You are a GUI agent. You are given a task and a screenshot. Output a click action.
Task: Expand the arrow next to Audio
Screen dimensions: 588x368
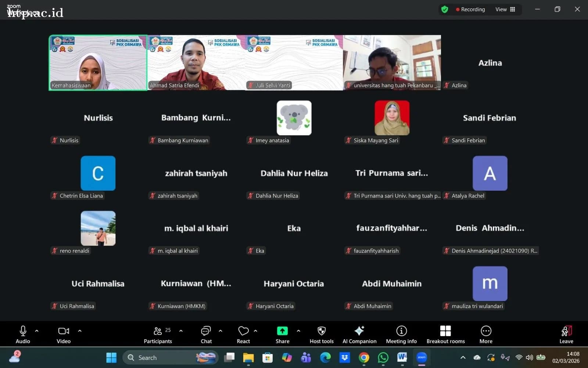(37, 331)
